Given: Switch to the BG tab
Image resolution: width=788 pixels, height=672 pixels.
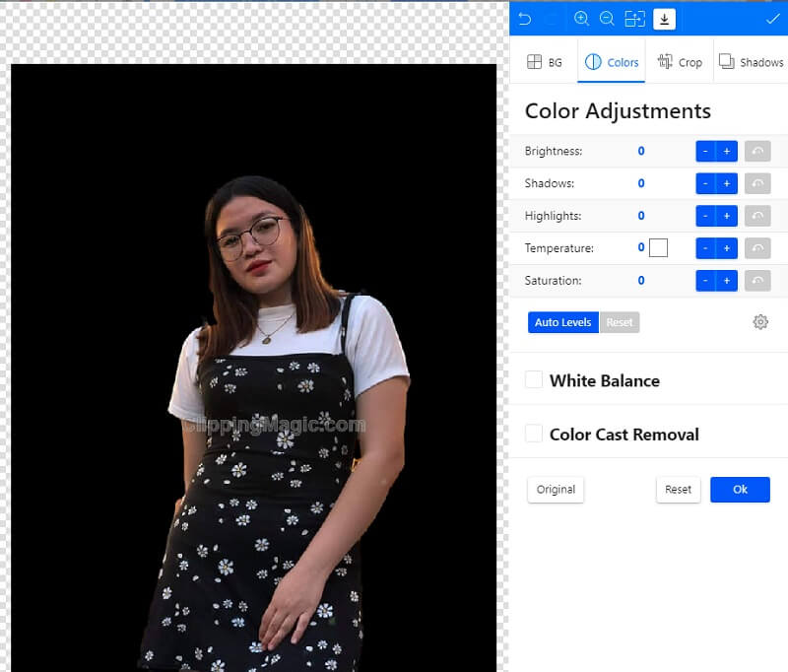Looking at the screenshot, I should (545, 61).
